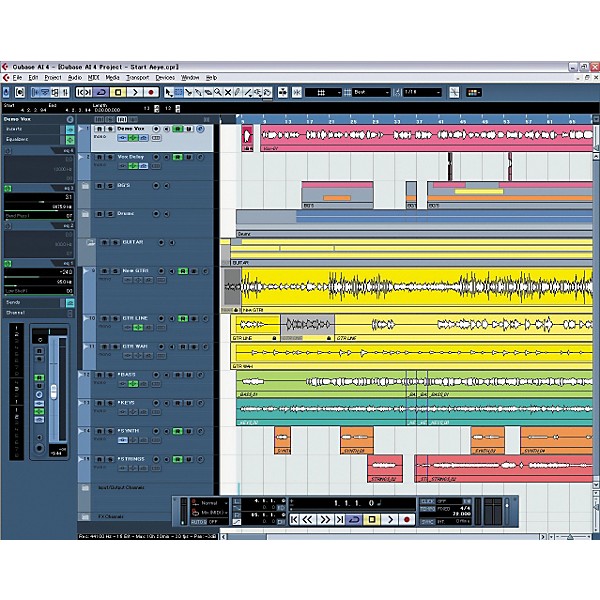This screenshot has width=600, height=600.
Task: Expand the Inserts section in inspector
Action: pos(31,129)
